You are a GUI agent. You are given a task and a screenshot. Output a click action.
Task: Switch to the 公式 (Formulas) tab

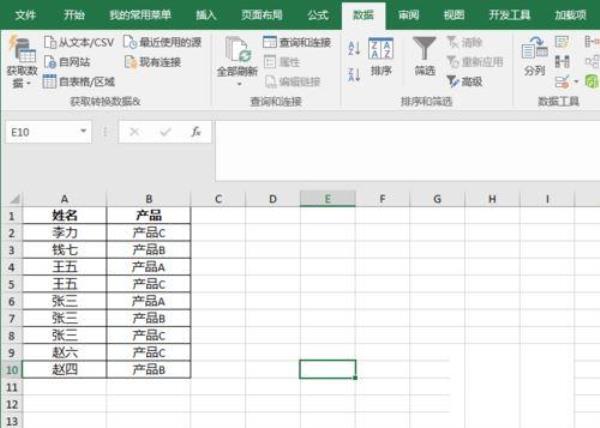point(318,15)
